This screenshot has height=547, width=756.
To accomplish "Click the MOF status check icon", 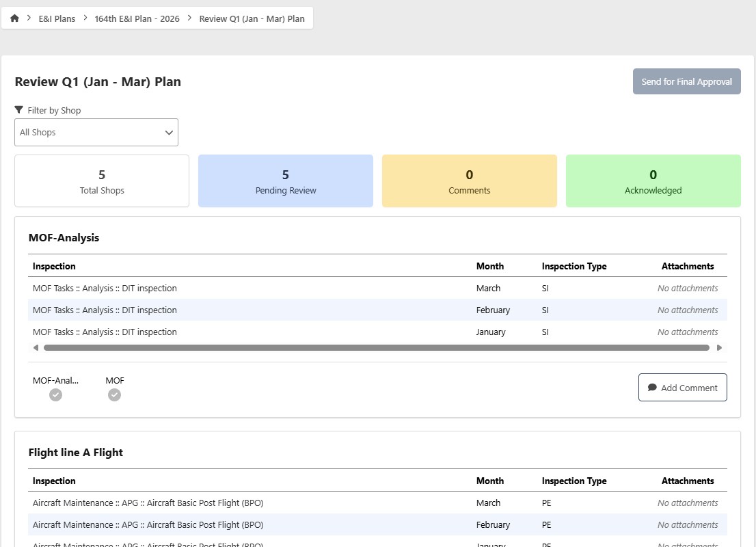I will coord(114,395).
